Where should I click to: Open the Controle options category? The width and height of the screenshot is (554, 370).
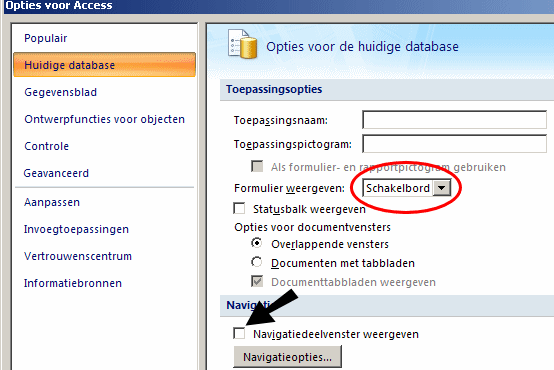click(x=46, y=146)
